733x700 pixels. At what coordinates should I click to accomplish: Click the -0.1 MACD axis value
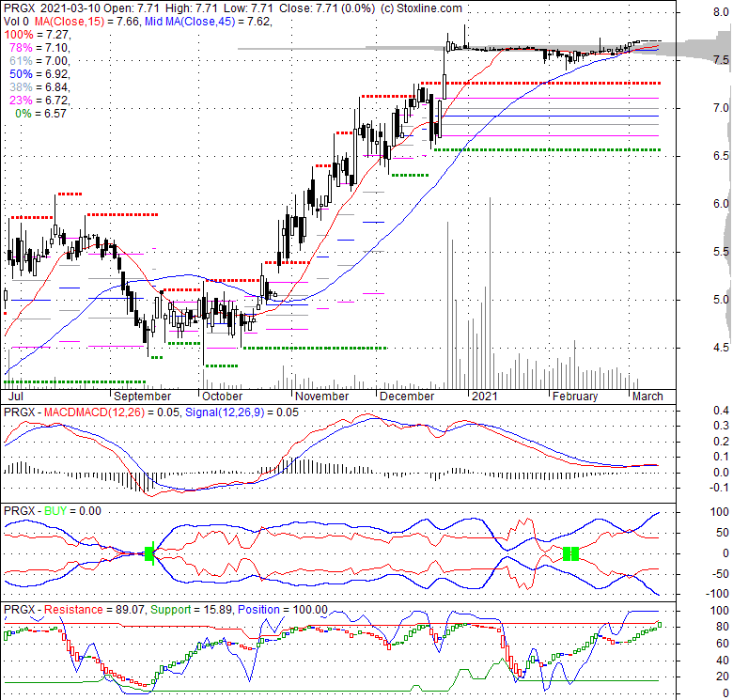(x=719, y=488)
